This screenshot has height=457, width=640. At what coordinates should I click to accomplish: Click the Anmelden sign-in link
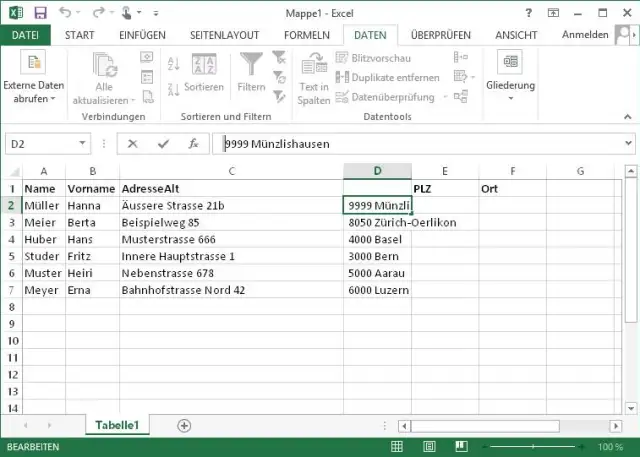[x=585, y=35]
